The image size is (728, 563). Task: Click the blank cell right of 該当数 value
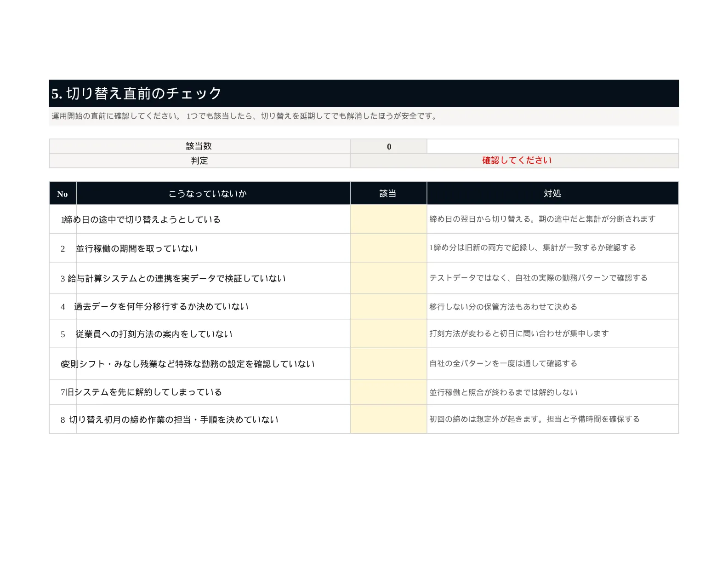click(x=553, y=146)
